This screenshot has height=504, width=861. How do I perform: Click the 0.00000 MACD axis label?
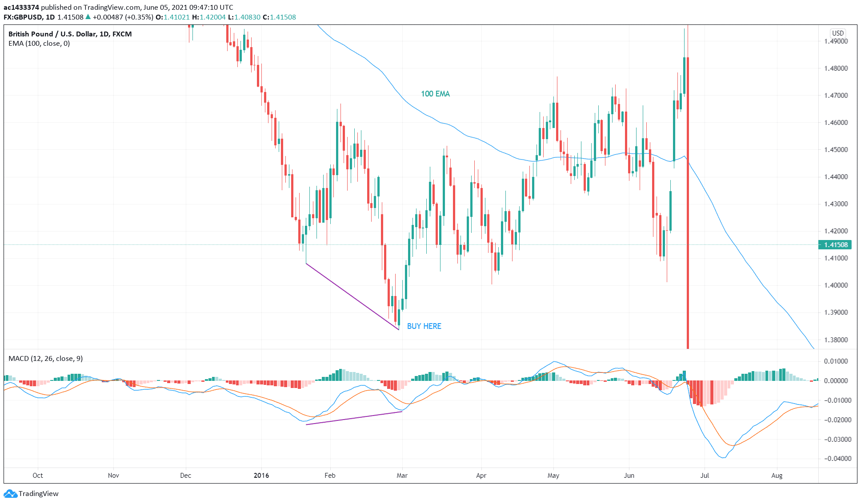point(836,380)
